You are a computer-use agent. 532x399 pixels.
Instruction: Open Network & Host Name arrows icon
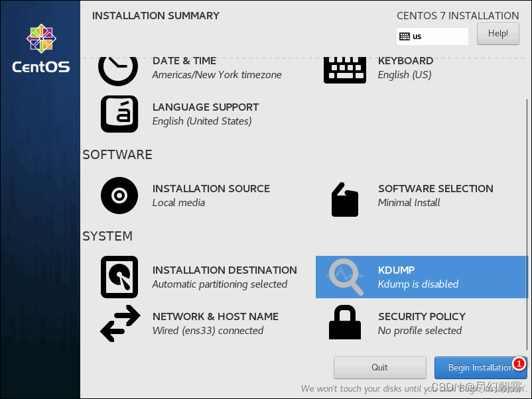point(120,323)
